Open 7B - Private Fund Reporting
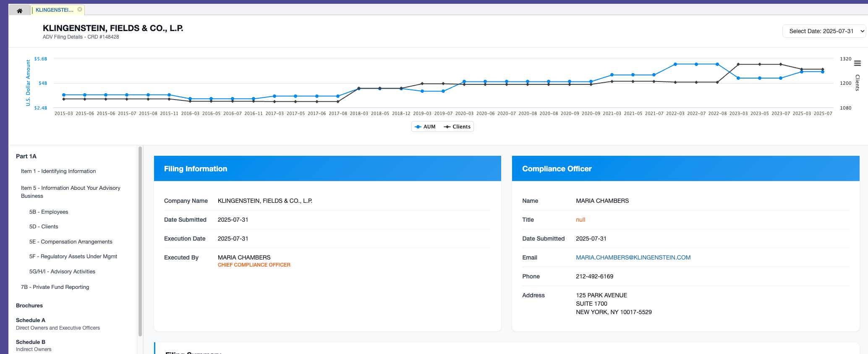The height and width of the screenshot is (354, 868). click(55, 287)
